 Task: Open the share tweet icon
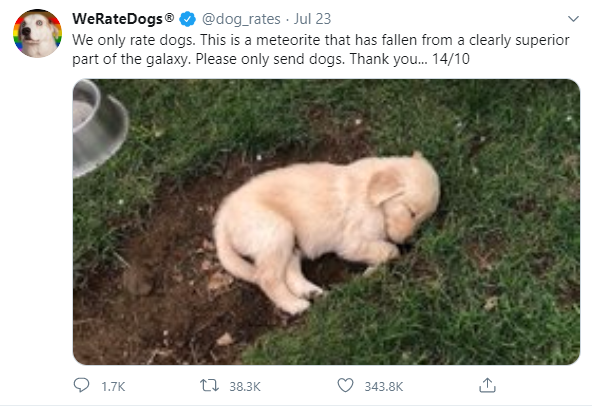coord(487,385)
